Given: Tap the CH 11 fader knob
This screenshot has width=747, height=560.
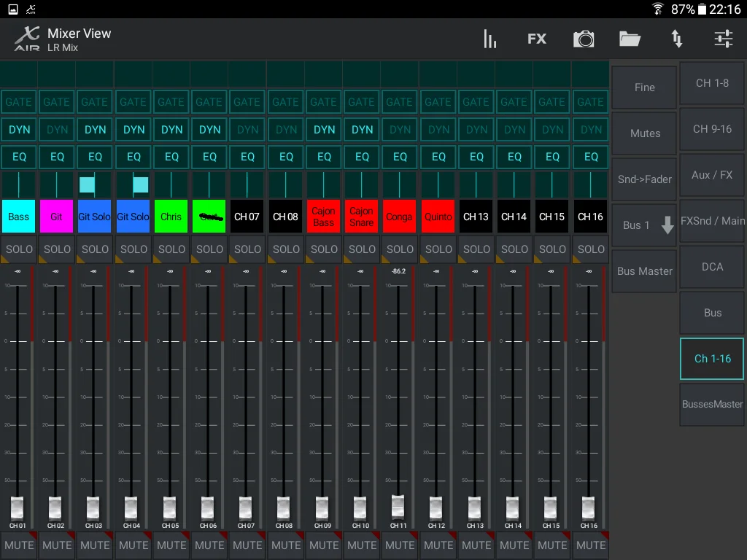Looking at the screenshot, I should 398,506.
